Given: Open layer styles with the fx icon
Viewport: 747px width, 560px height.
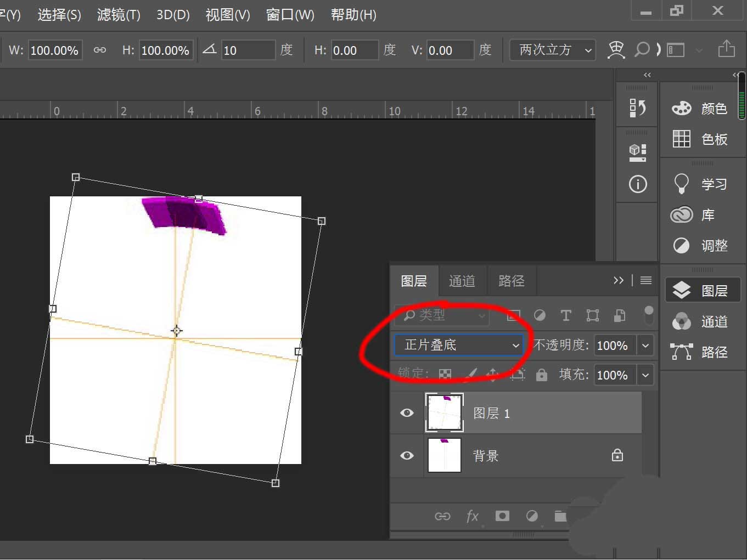Looking at the screenshot, I should click(x=472, y=516).
